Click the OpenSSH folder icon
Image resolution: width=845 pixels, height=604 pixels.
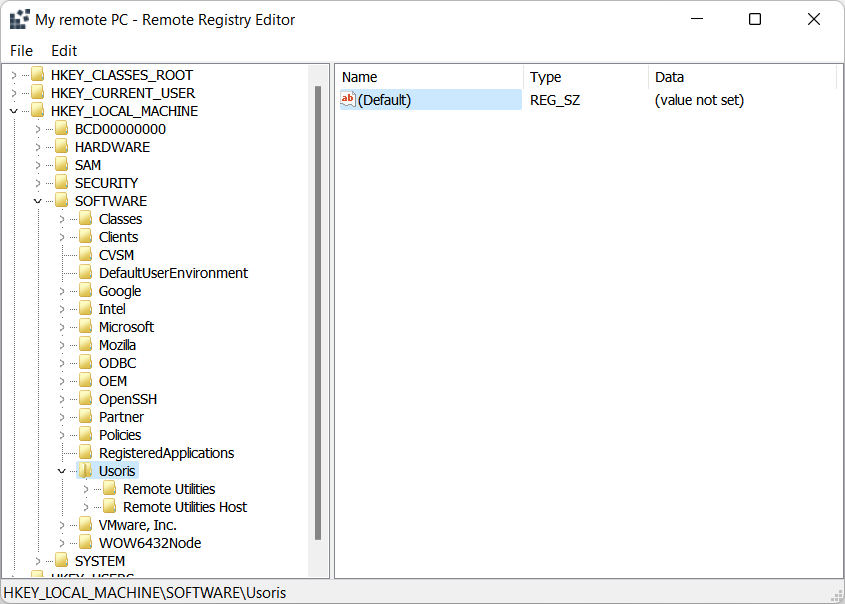86,399
